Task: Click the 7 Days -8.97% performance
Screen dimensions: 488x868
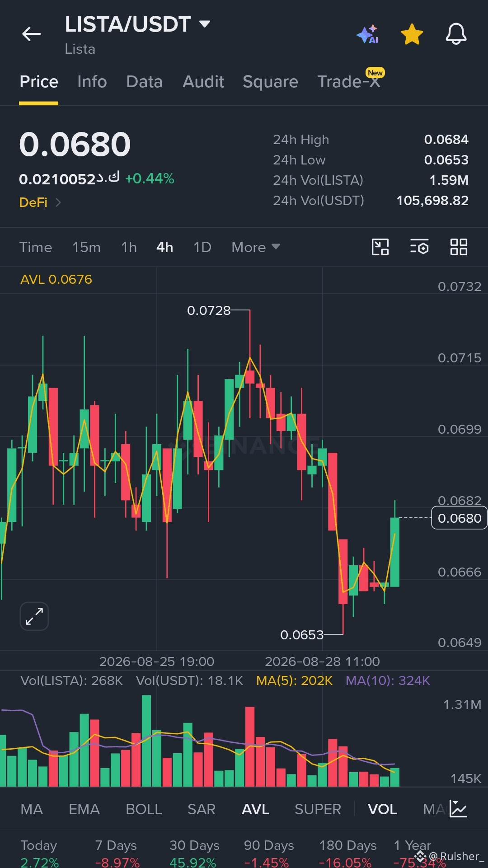Action: (117, 854)
